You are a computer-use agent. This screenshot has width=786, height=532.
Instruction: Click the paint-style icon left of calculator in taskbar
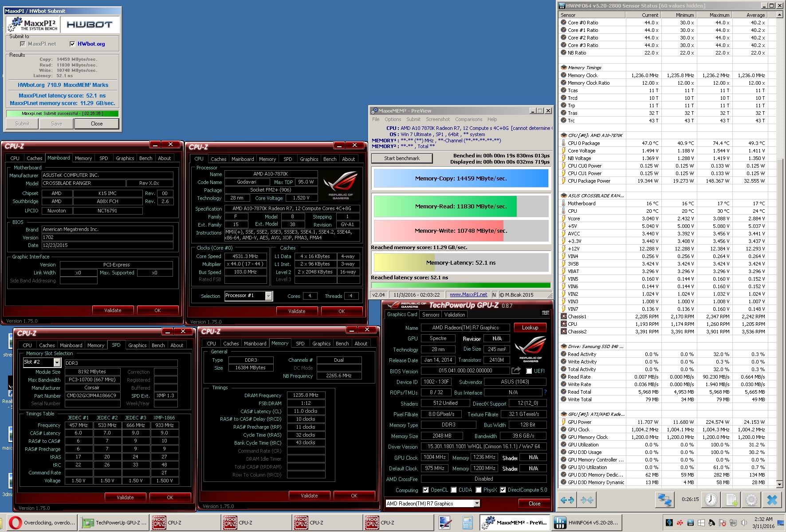[444, 523]
